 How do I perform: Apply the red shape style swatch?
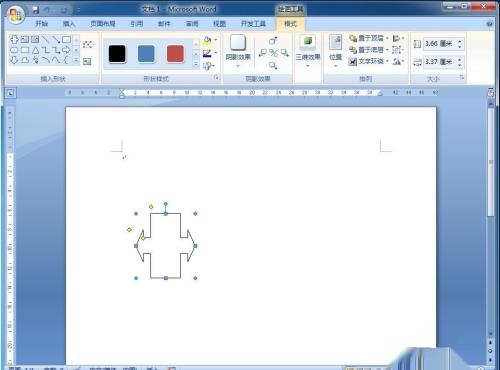(175, 54)
